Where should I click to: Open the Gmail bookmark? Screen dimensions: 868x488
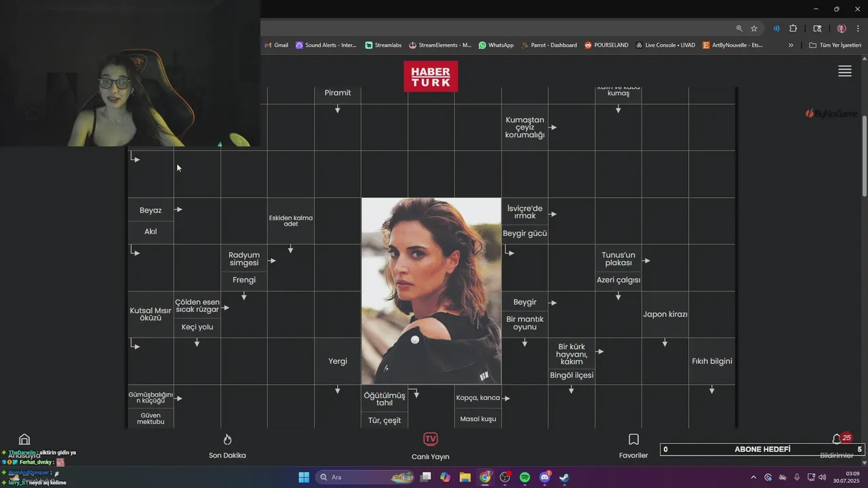(277, 45)
